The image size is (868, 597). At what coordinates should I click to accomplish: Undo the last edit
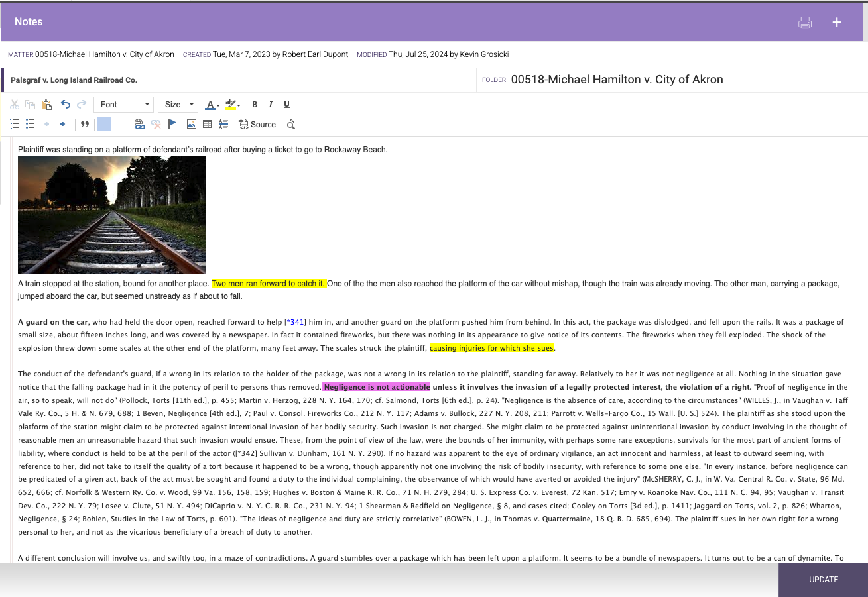(65, 104)
